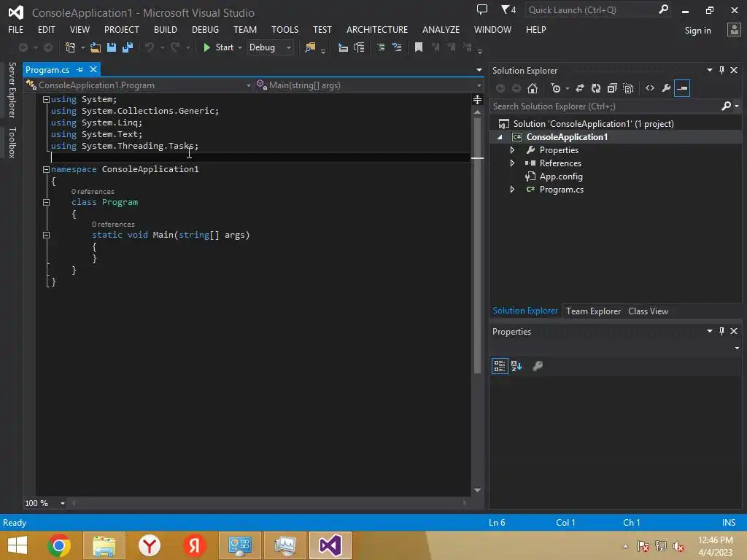This screenshot has width=747, height=560.
Task: Open the FILE menu
Action: tap(16, 29)
